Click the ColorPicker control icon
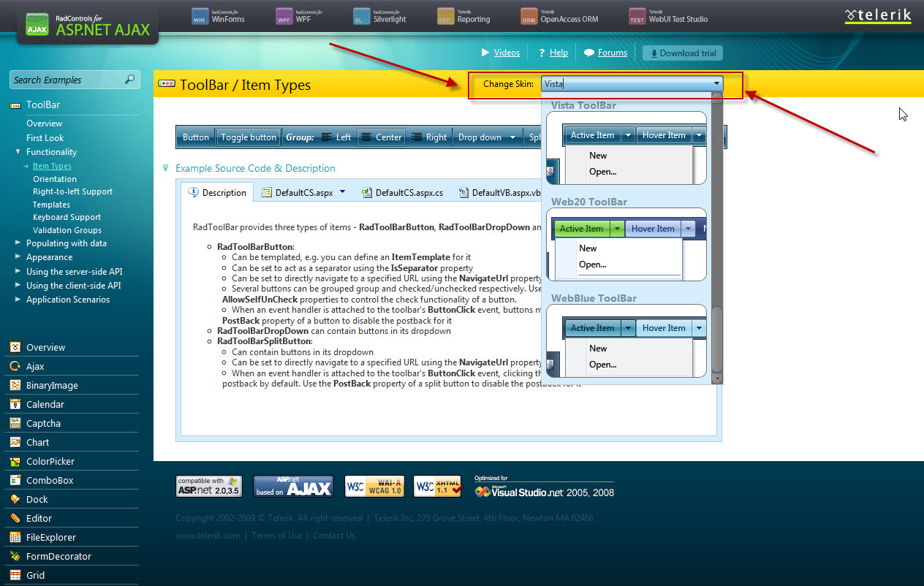Image resolution: width=924 pixels, height=586 pixels. click(x=15, y=462)
